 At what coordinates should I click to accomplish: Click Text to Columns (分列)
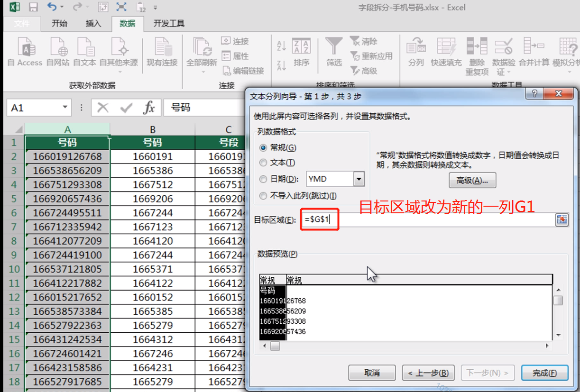[416, 52]
